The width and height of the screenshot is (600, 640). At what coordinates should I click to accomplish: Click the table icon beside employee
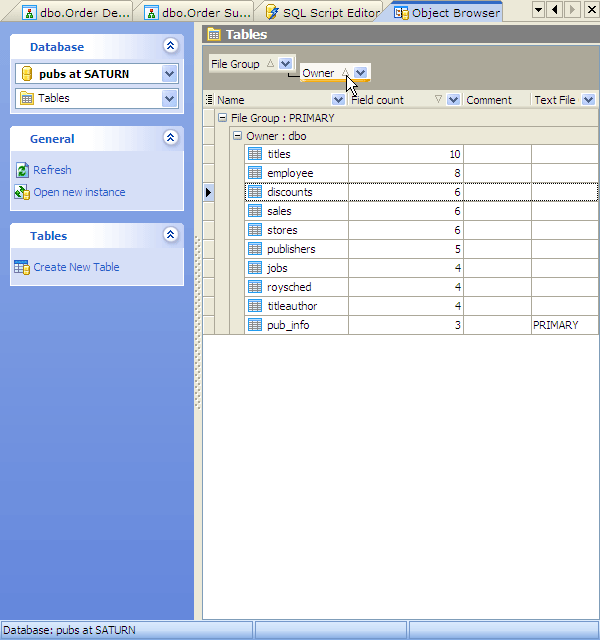click(255, 173)
